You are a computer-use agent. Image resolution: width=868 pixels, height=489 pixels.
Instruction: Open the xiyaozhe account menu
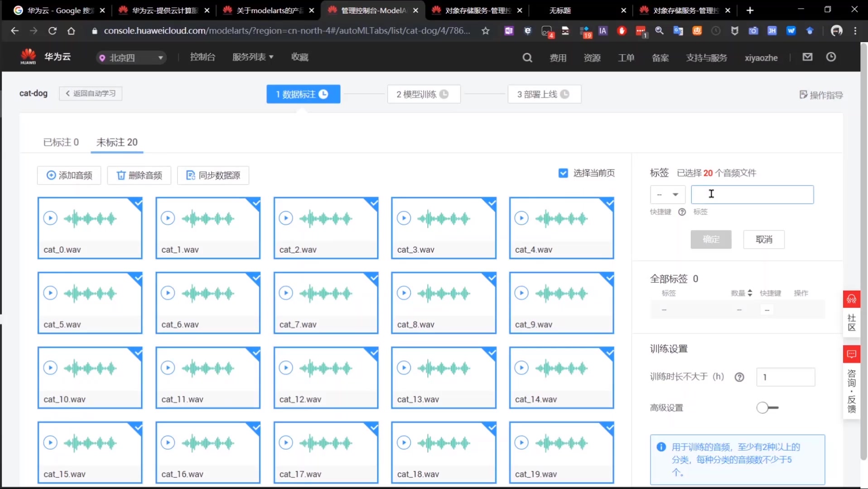click(761, 58)
